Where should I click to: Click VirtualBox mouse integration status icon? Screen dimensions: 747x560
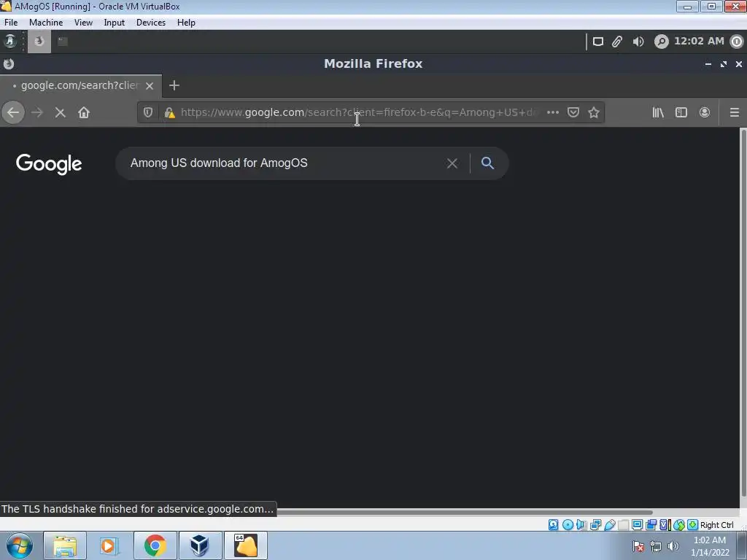coord(679,525)
